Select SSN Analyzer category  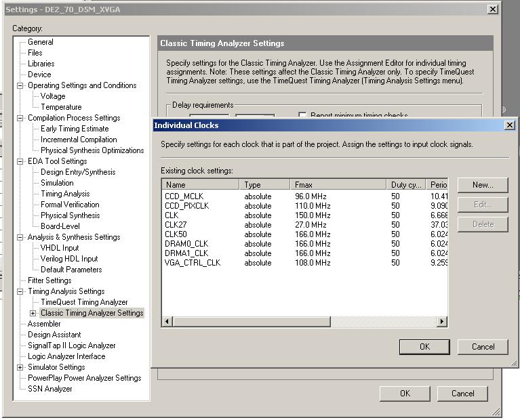click(49, 389)
